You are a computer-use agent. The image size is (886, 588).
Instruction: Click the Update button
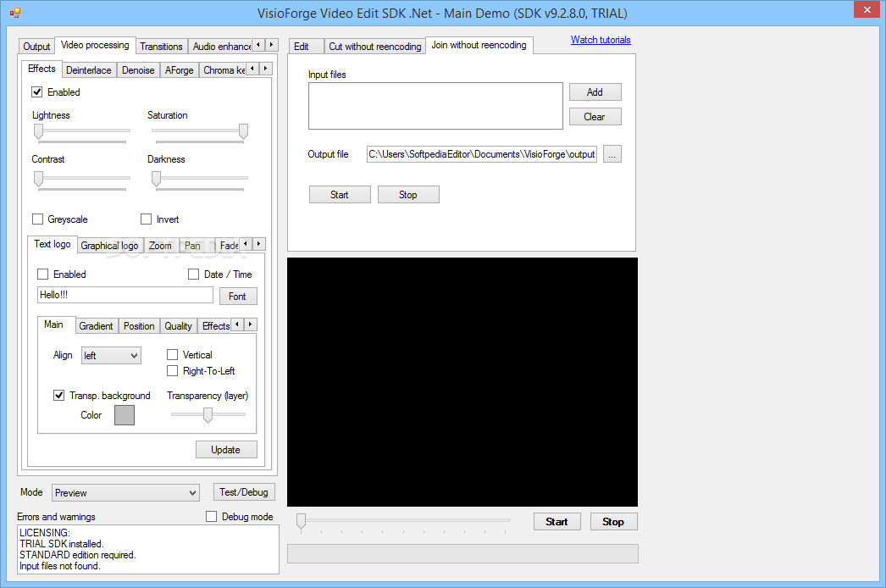coord(226,450)
